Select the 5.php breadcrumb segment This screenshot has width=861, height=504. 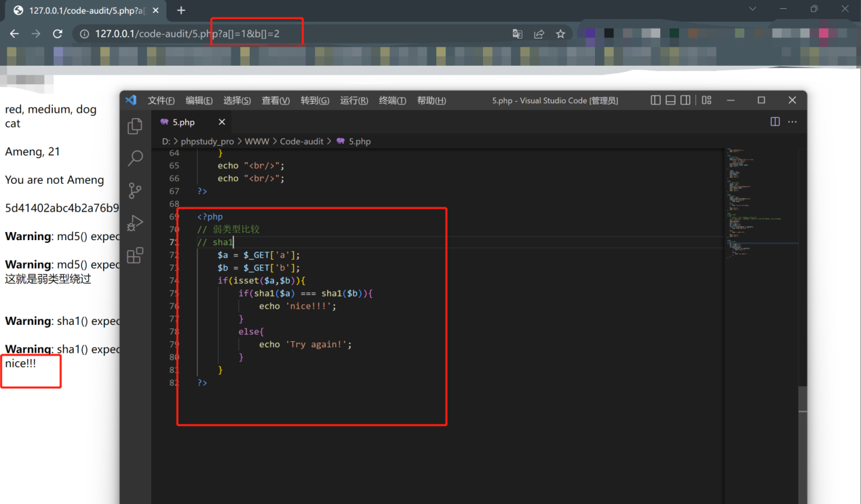click(354, 141)
